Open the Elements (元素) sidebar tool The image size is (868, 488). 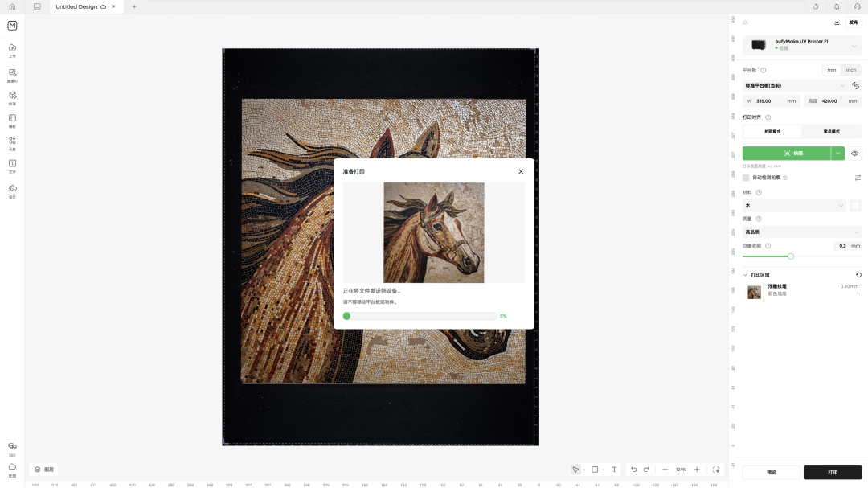tap(12, 143)
